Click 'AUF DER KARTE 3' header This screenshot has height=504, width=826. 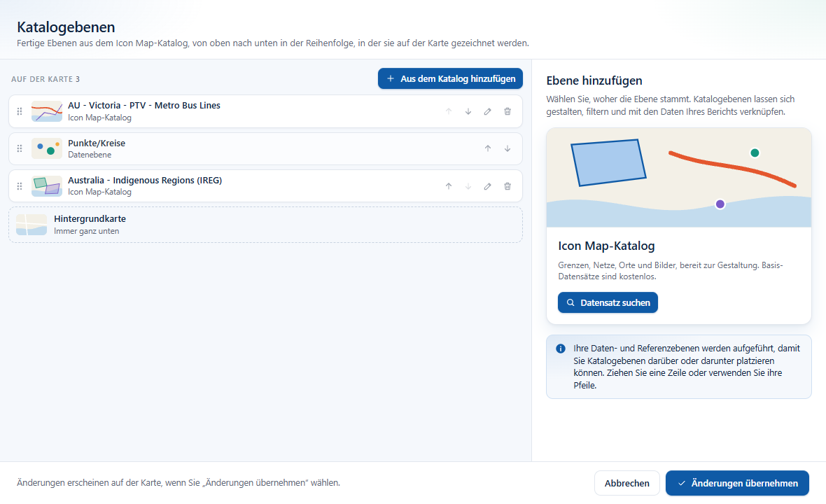tap(45, 79)
